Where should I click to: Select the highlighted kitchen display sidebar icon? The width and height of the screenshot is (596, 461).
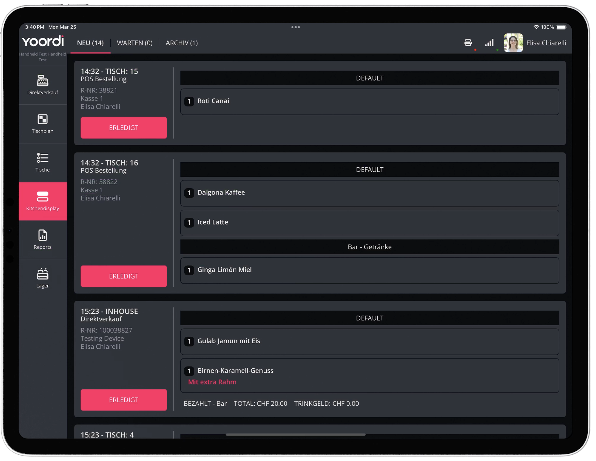point(43,201)
